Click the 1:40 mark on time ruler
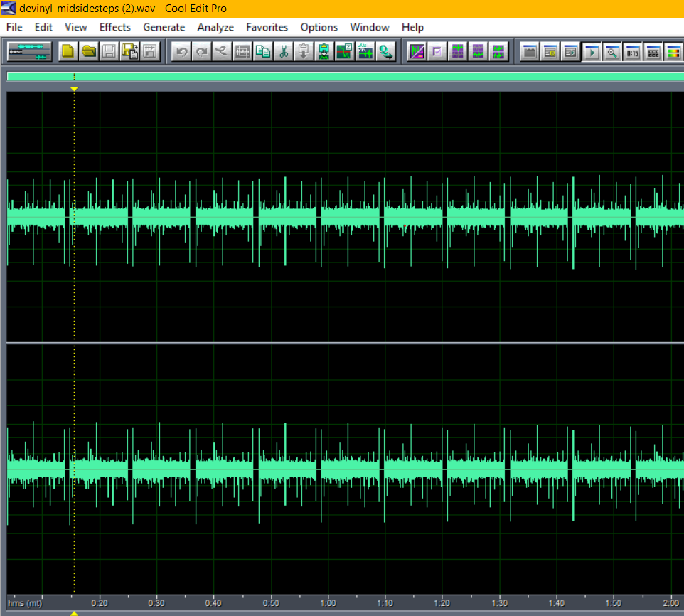Viewport: 684px width, 616px height. [557, 603]
